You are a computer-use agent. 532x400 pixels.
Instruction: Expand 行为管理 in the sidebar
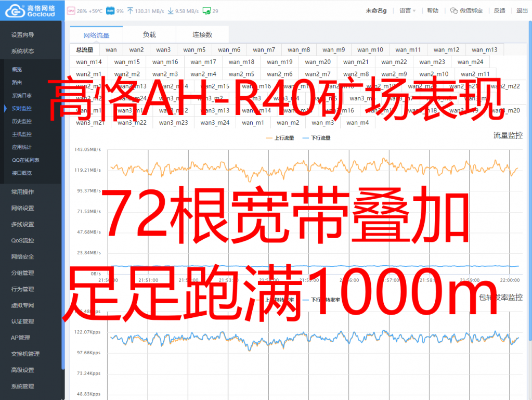[22, 289]
